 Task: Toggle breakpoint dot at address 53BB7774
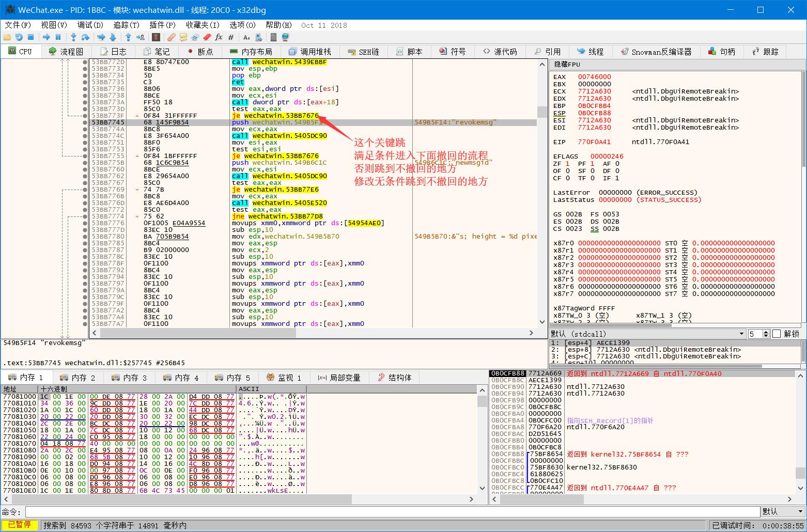[85, 216]
